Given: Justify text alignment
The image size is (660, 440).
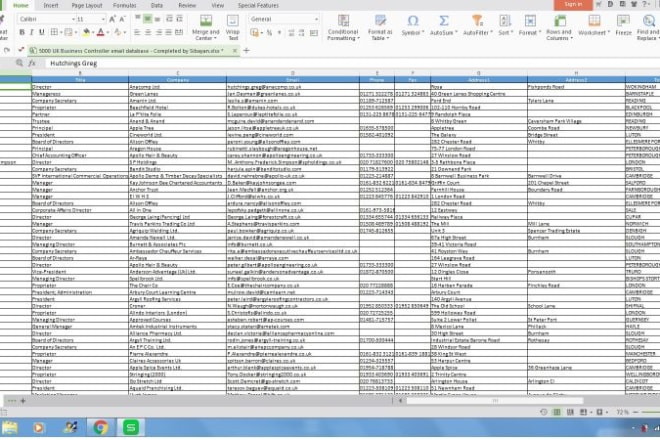Looking at the screenshot, I should [x=168, y=32].
